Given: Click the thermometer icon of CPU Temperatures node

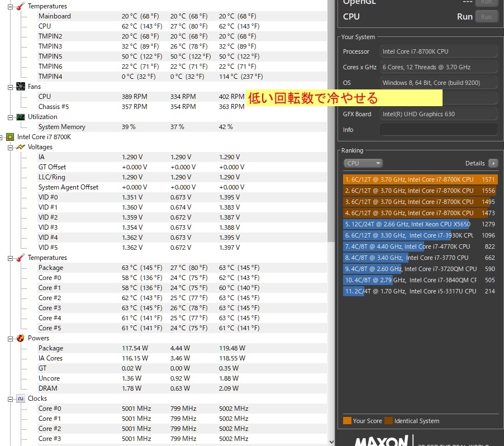Looking at the screenshot, I should (x=21, y=258).
